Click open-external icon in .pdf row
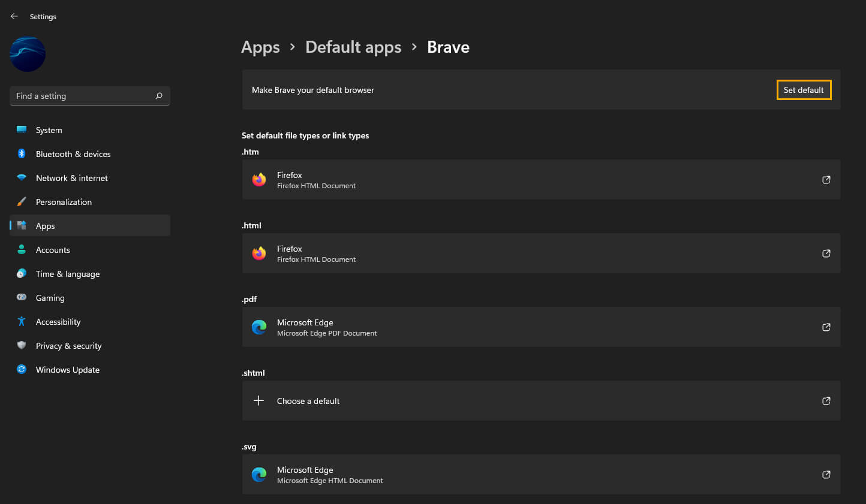The width and height of the screenshot is (866, 504). pos(826,327)
